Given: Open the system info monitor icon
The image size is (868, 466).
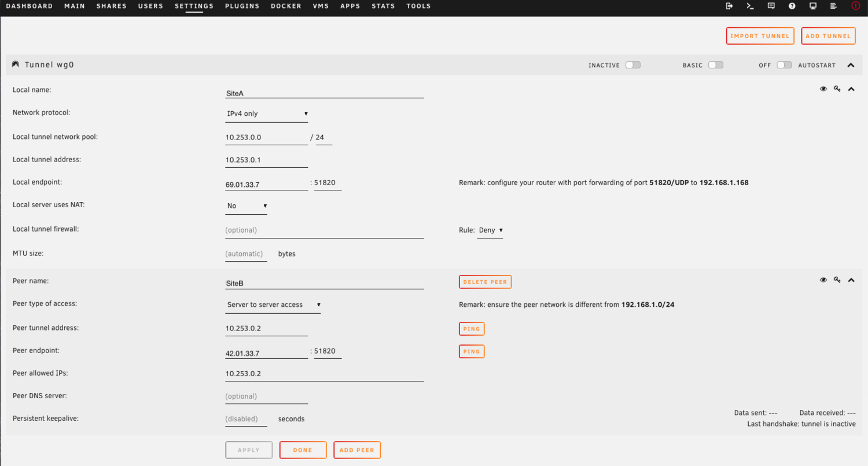Looking at the screenshot, I should [813, 6].
